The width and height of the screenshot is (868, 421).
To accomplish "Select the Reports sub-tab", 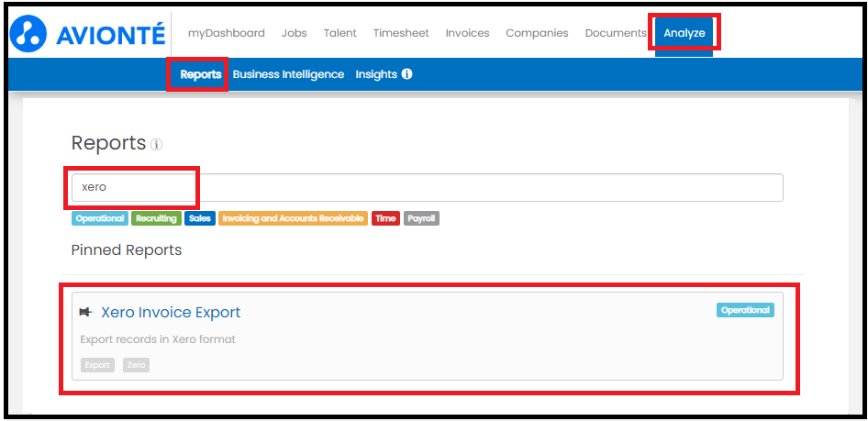I will click(200, 74).
